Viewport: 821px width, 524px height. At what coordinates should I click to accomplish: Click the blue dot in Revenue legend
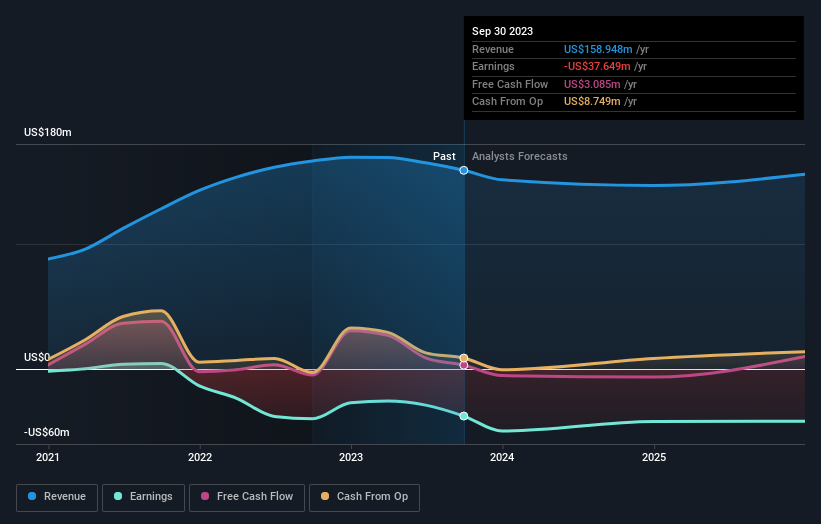pos(32,496)
